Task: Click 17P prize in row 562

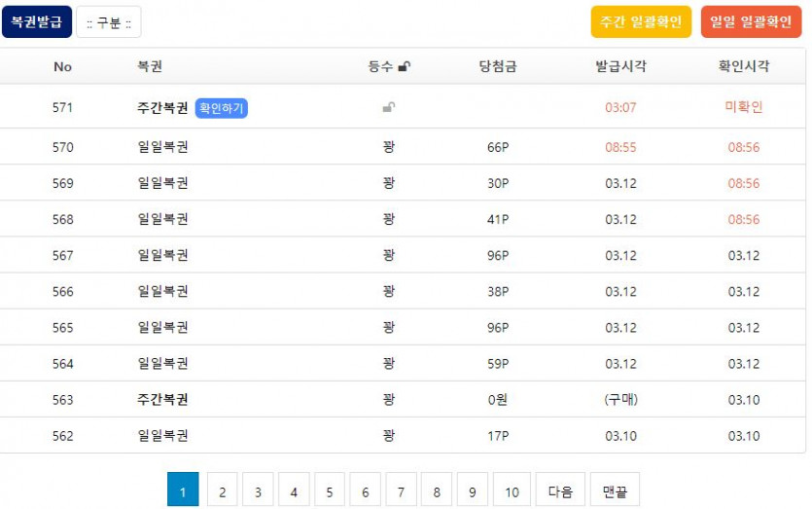Action: click(498, 436)
